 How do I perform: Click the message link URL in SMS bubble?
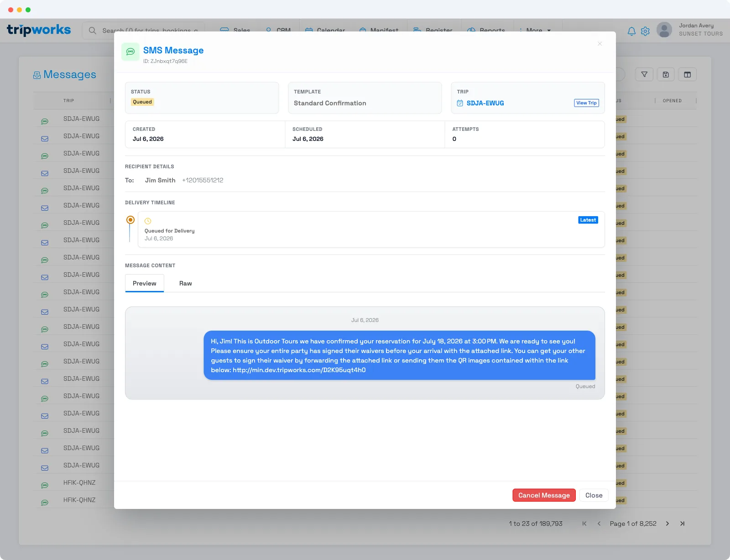299,370
